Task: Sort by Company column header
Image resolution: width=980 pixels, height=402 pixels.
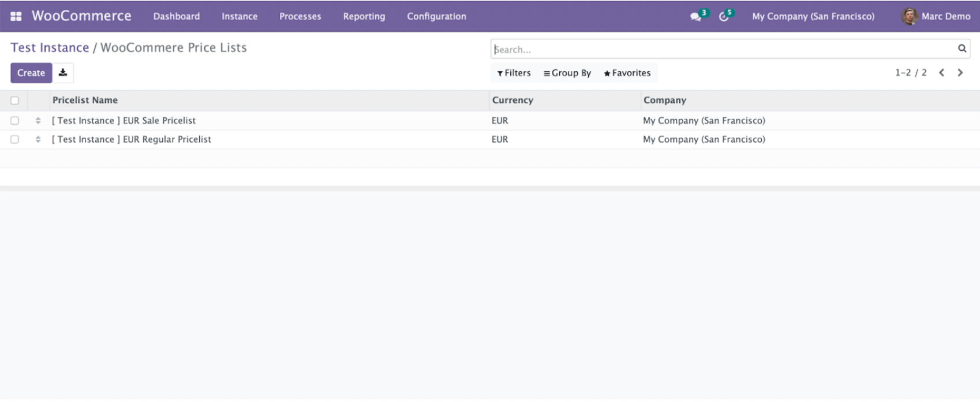Action: [x=665, y=100]
